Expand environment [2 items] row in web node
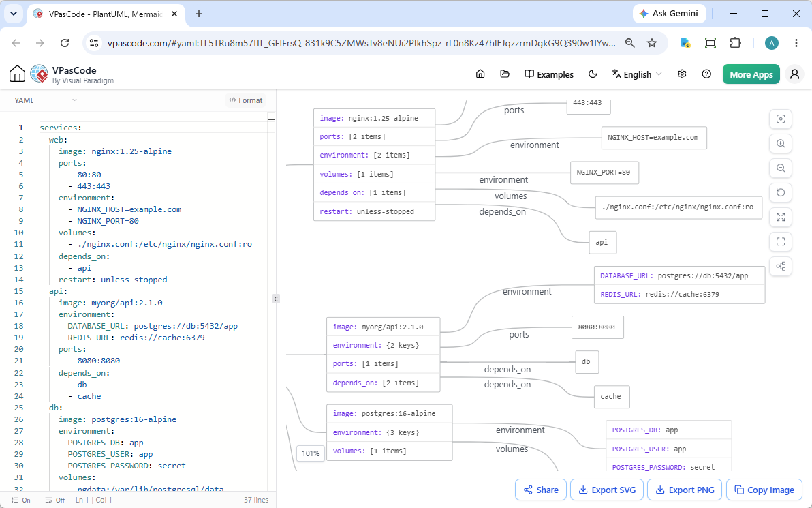The width and height of the screenshot is (812, 508). (x=375, y=155)
